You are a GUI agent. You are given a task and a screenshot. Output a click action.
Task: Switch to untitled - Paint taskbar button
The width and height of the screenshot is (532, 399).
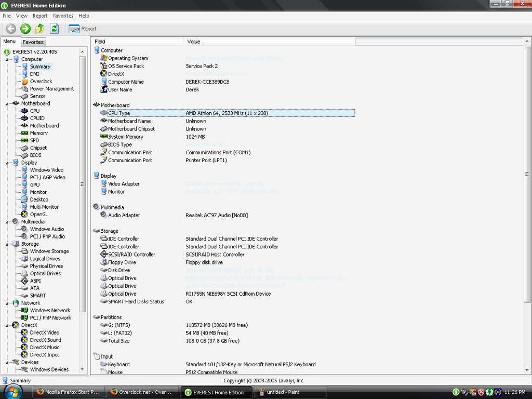coord(290,392)
